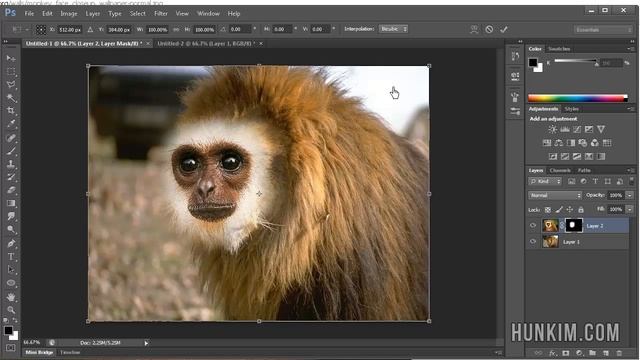640x360 pixels.
Task: Select the Hand tool
Action: click(x=11, y=297)
